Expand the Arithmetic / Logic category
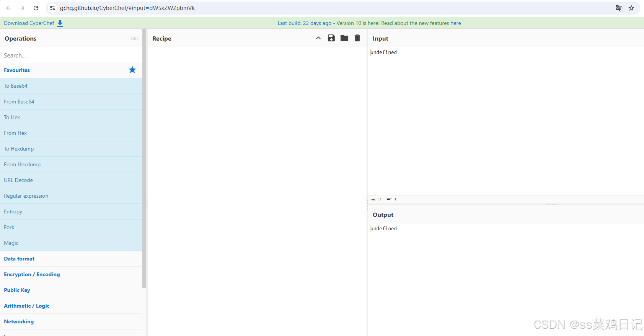The width and height of the screenshot is (644, 336). (x=71, y=306)
